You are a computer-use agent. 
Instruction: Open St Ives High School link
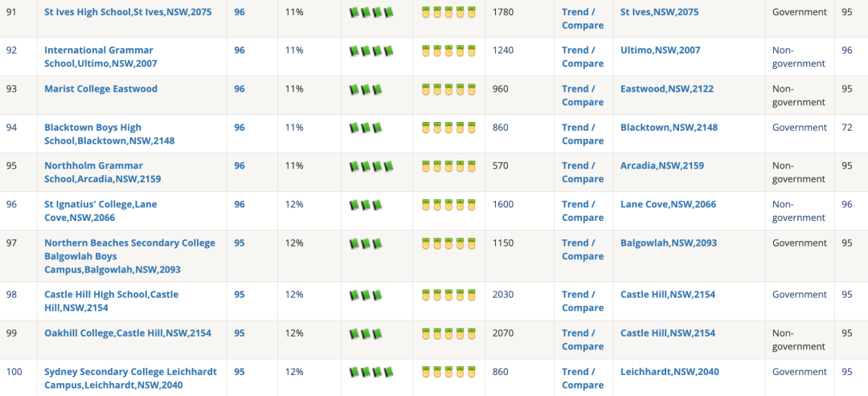coord(128,11)
